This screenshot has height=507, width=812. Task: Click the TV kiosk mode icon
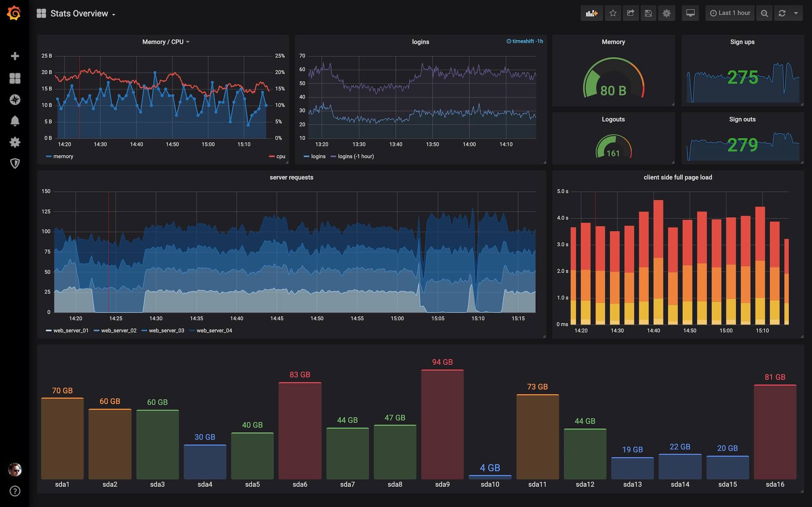click(x=690, y=12)
